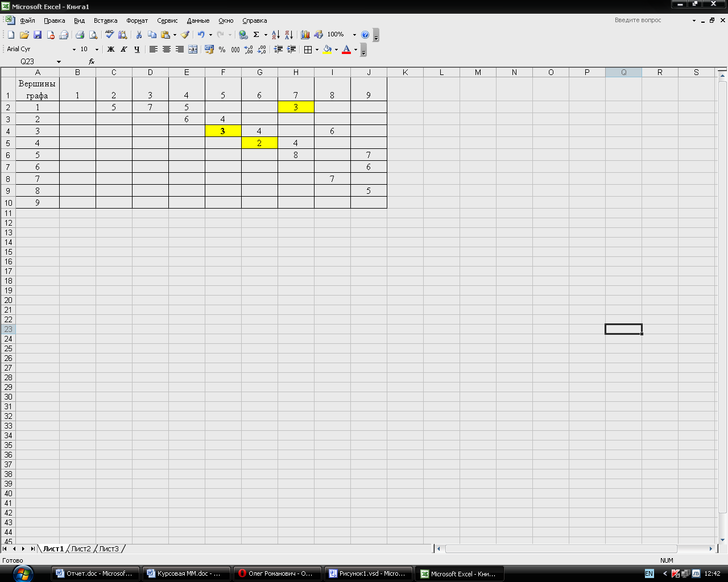Decrease decimal places icon
Image resolution: width=728 pixels, height=582 pixels.
point(262,49)
